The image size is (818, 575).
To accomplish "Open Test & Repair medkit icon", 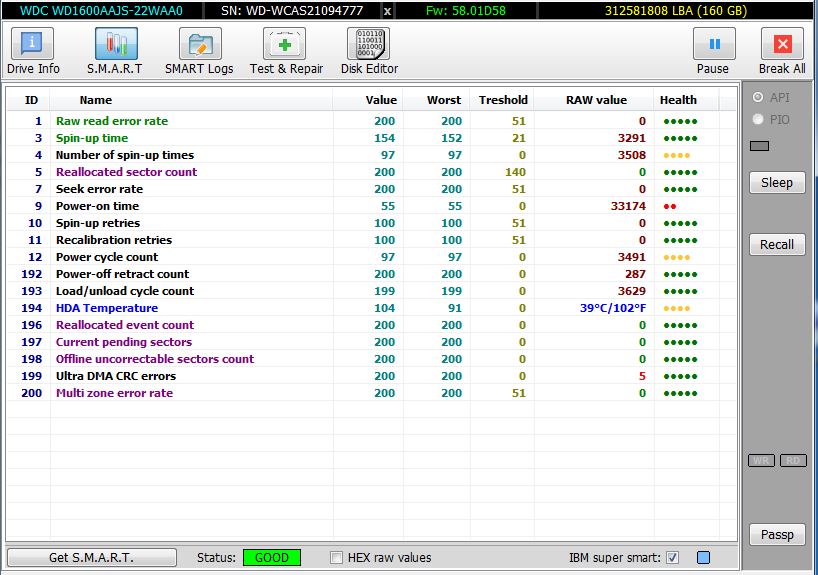I will (x=284, y=44).
